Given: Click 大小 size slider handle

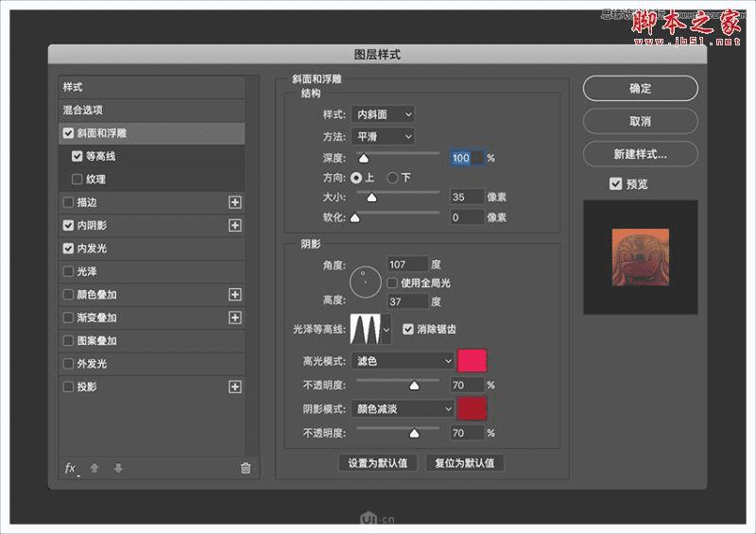Looking at the screenshot, I should [371, 198].
